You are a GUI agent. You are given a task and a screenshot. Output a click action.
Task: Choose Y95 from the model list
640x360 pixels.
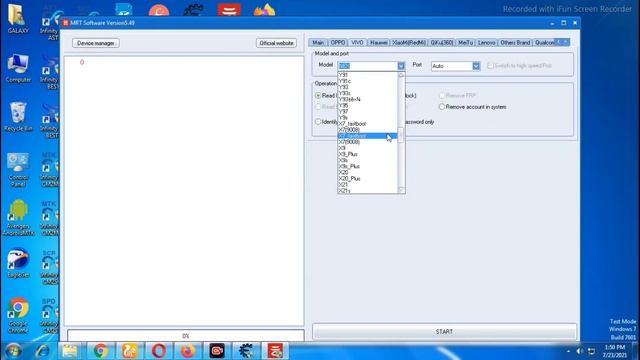[x=368, y=106]
